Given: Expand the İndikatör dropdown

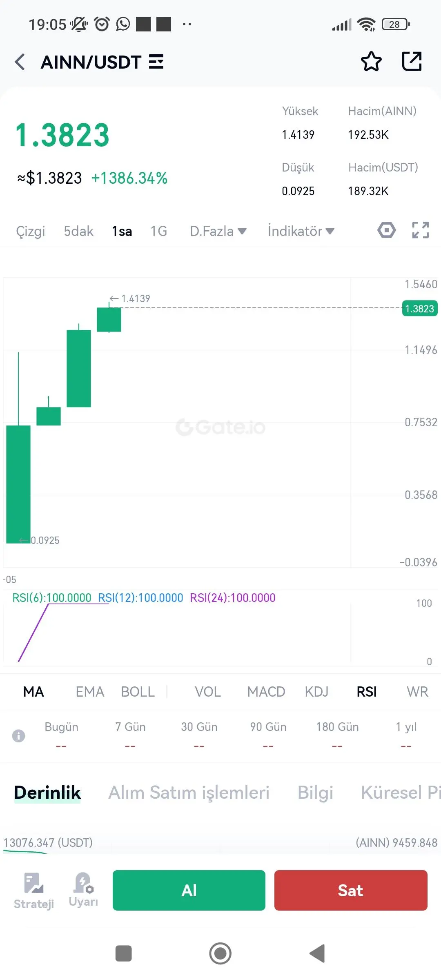Looking at the screenshot, I should click(301, 231).
